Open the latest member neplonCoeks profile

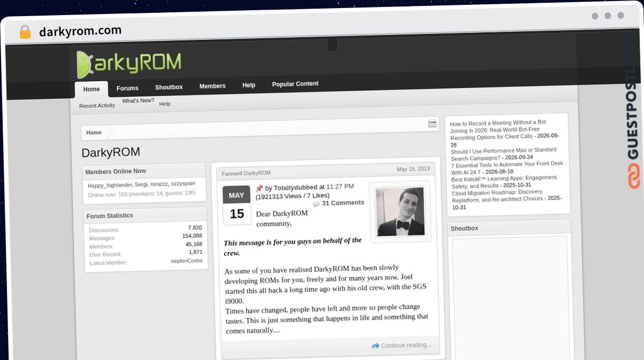click(x=187, y=261)
